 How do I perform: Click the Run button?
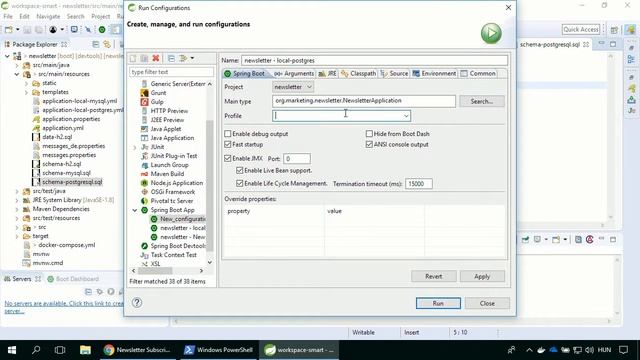438,303
